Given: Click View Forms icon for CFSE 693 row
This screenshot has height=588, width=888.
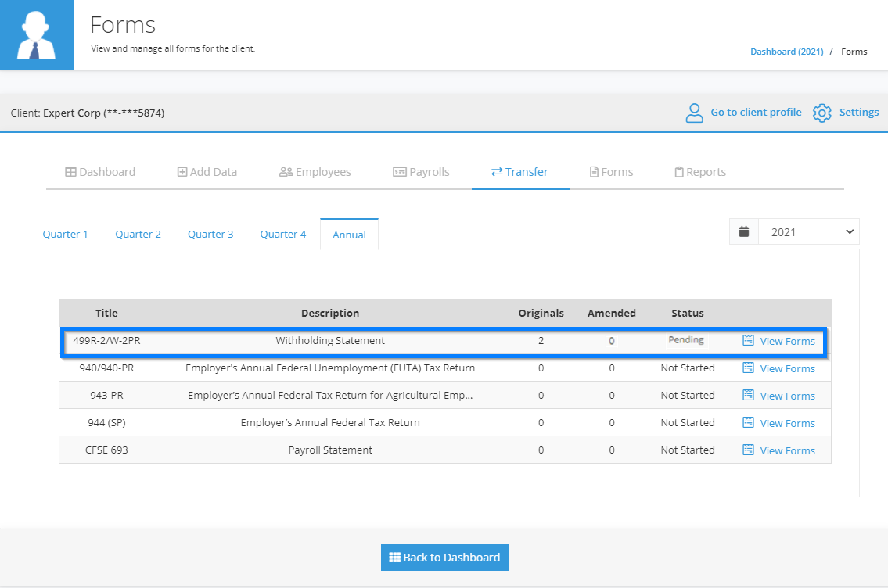Looking at the screenshot, I should click(x=748, y=450).
